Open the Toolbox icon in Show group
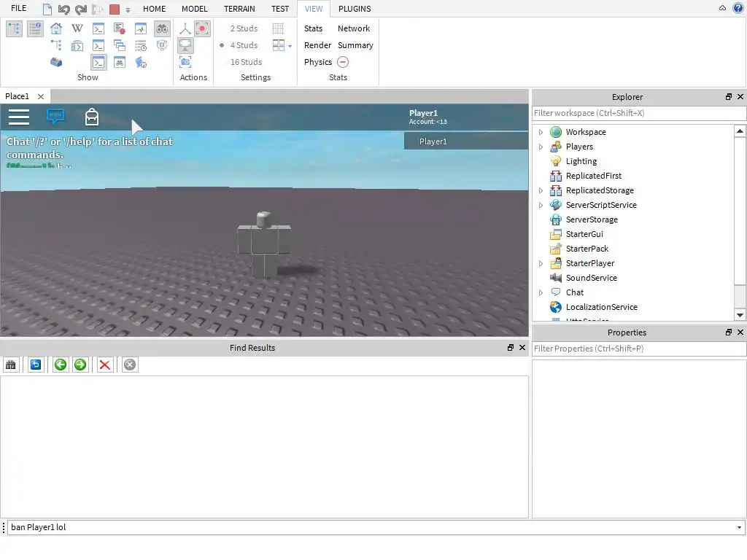The image size is (747, 560). pos(56,62)
